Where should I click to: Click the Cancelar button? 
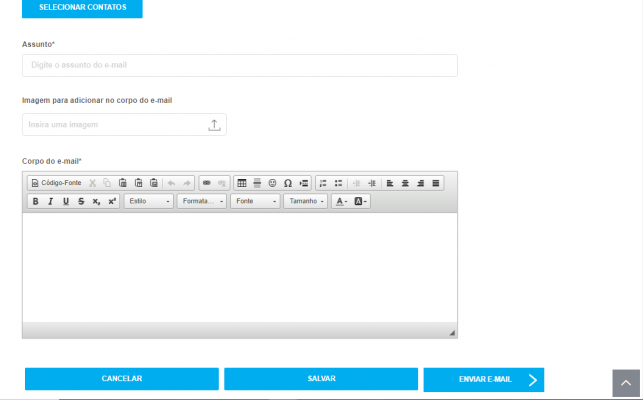point(122,379)
